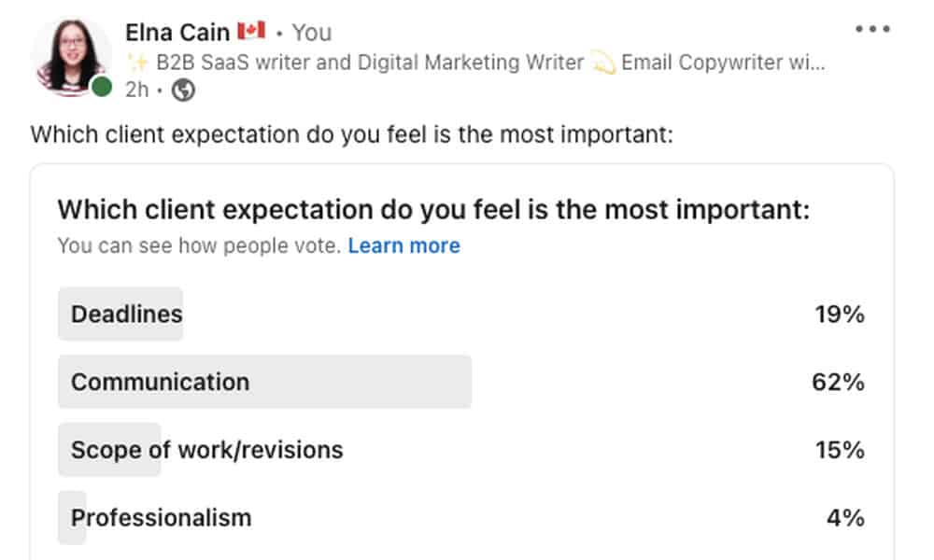Click the sparkle emoji in the headline
934x560 pixels.
(x=138, y=63)
